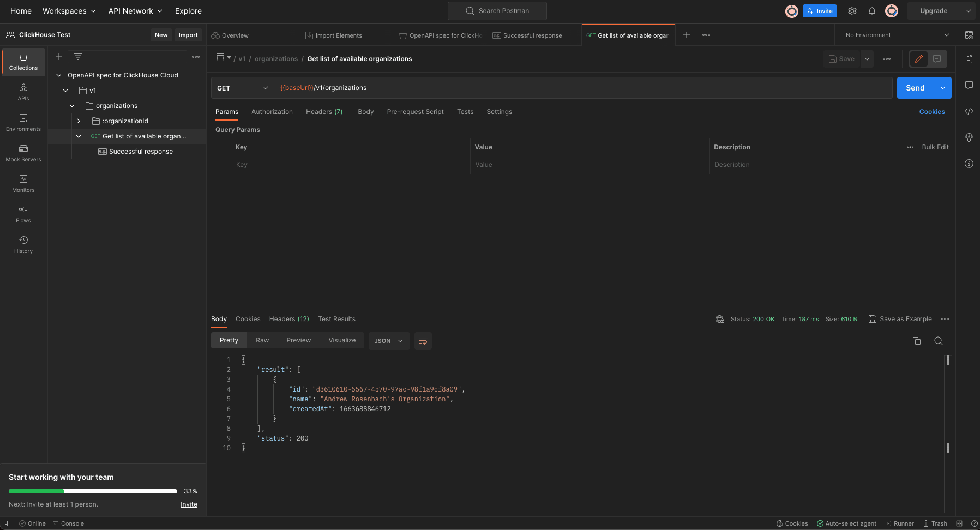The height and width of the screenshot is (530, 980).
Task: Switch response view to Raw
Action: tap(262, 340)
